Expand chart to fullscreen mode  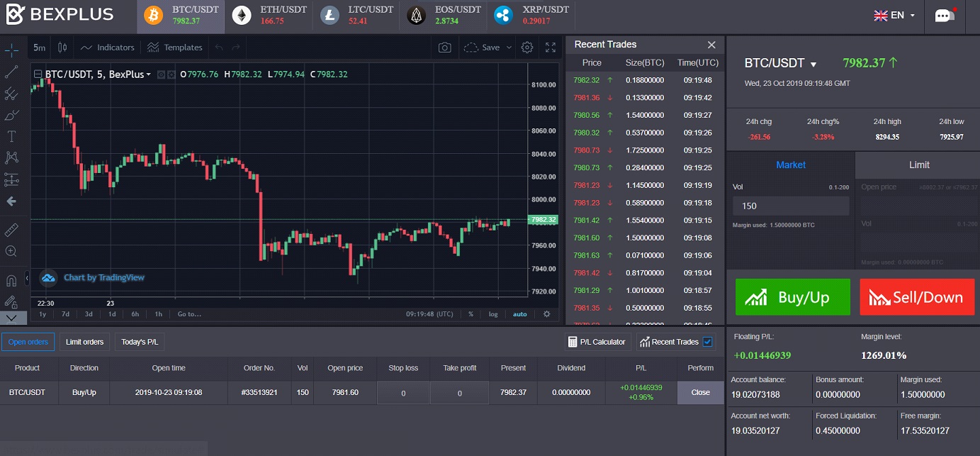pyautogui.click(x=551, y=48)
